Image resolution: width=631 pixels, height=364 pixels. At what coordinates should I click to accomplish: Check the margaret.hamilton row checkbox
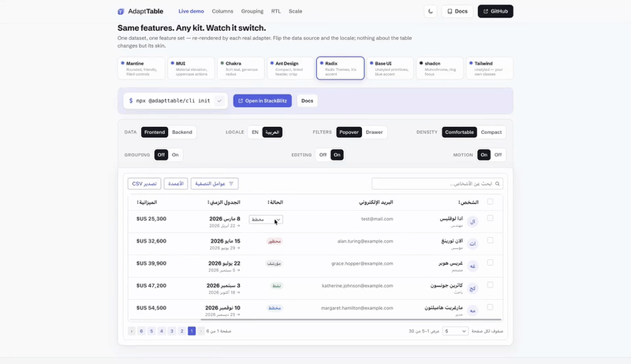(490, 307)
